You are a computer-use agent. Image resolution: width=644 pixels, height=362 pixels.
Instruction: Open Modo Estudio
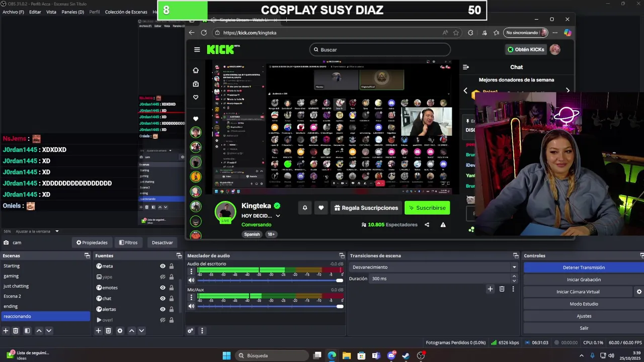(x=584, y=304)
